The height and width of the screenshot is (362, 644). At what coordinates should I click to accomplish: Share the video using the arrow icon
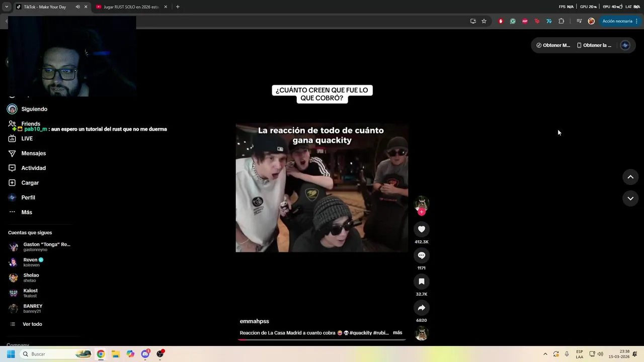422,308
